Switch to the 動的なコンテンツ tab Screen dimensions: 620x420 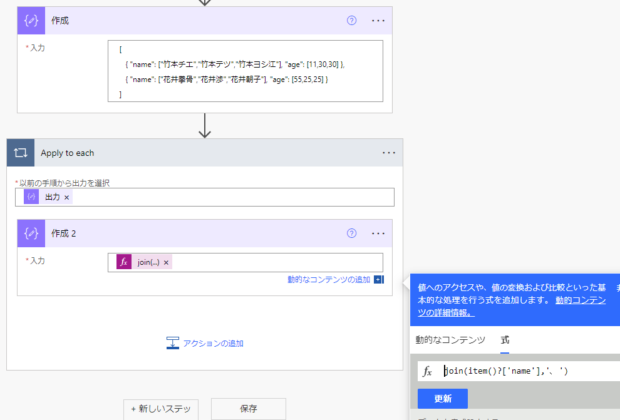(450, 340)
